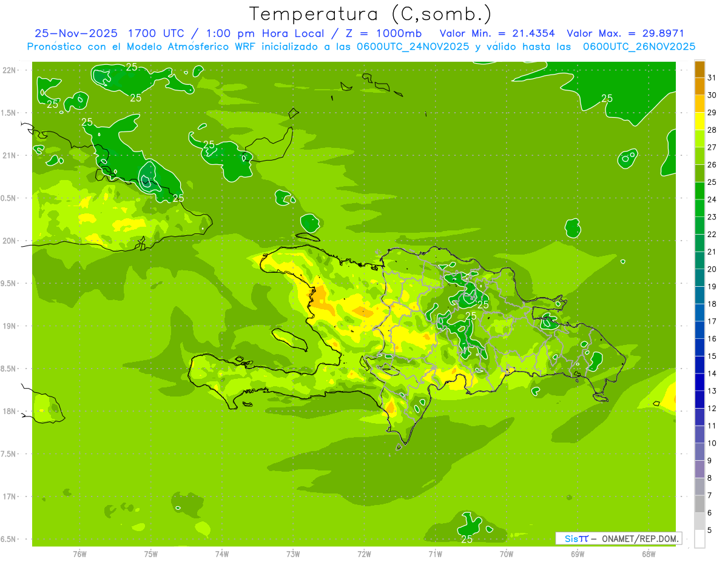Image resolution: width=728 pixels, height=562 pixels.
Task: Select the 'Z = 1000mb' level text
Action: (x=383, y=33)
